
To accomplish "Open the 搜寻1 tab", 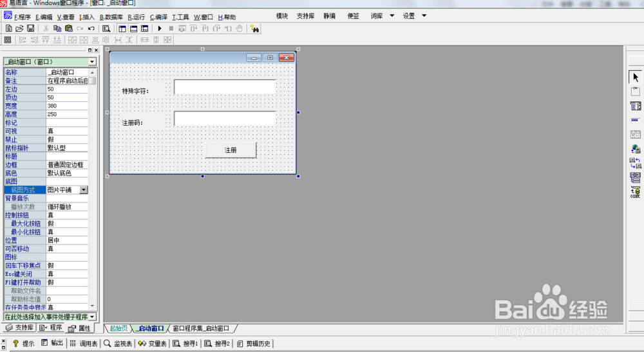I will 185,344.
